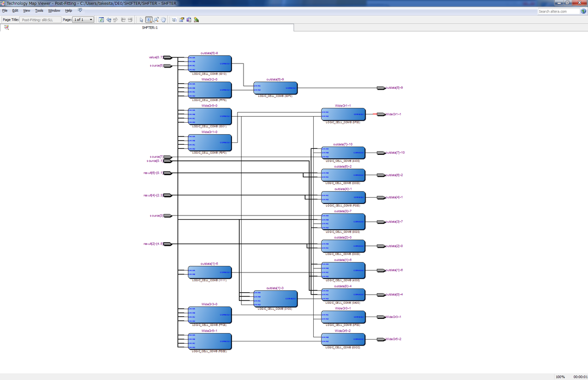Select the outdata[3]~7 output pin
This screenshot has height=380, width=588.
381,222
